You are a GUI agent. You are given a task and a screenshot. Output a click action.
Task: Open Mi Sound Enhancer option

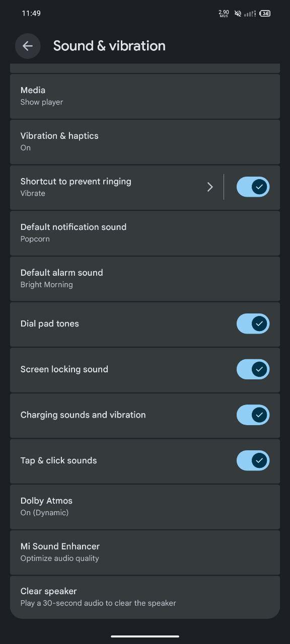pyautogui.click(x=145, y=552)
